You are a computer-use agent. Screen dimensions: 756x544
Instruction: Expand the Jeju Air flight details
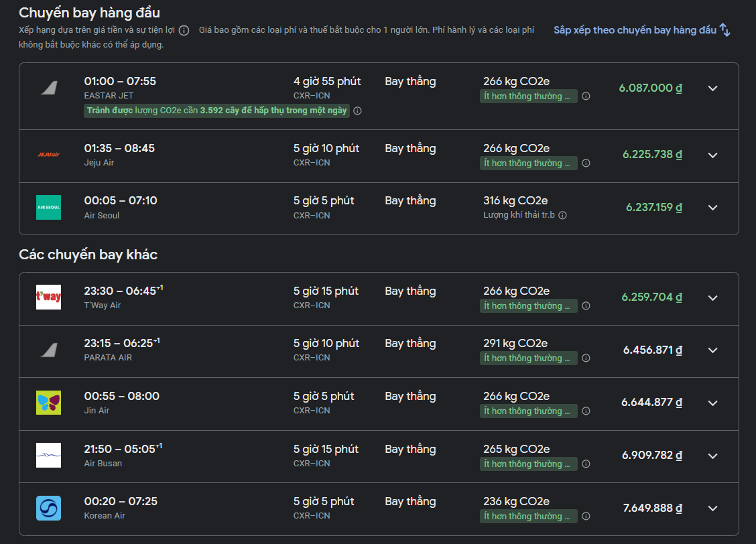point(712,155)
